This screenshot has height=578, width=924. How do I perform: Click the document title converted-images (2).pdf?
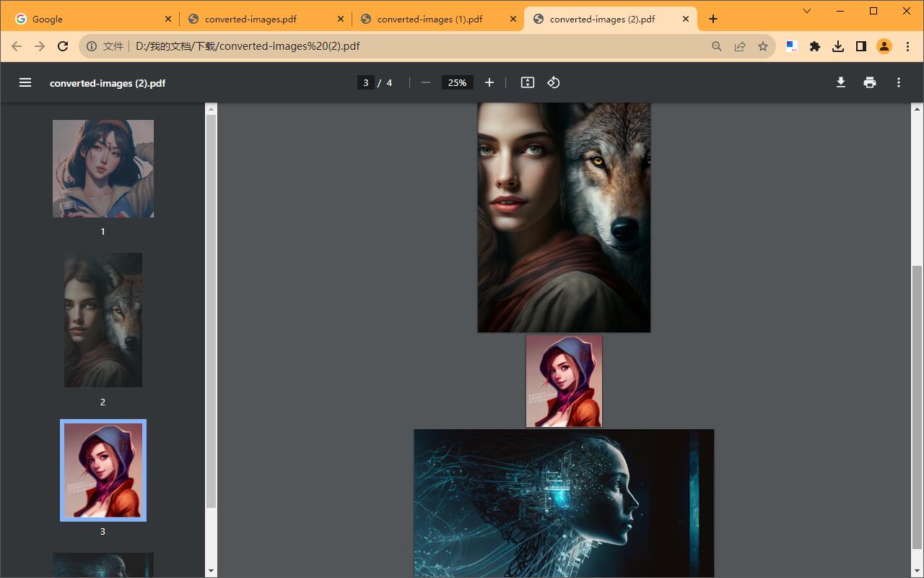click(108, 83)
